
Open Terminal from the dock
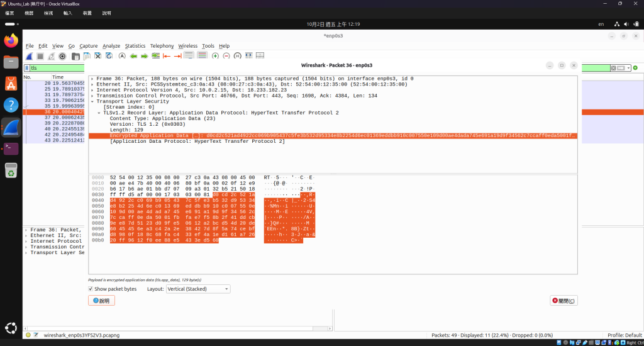click(x=11, y=148)
